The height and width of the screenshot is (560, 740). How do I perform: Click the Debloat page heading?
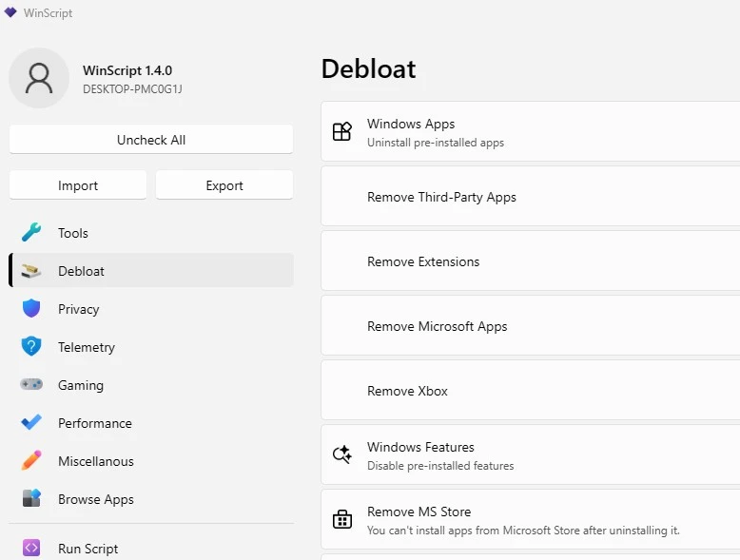coord(368,68)
